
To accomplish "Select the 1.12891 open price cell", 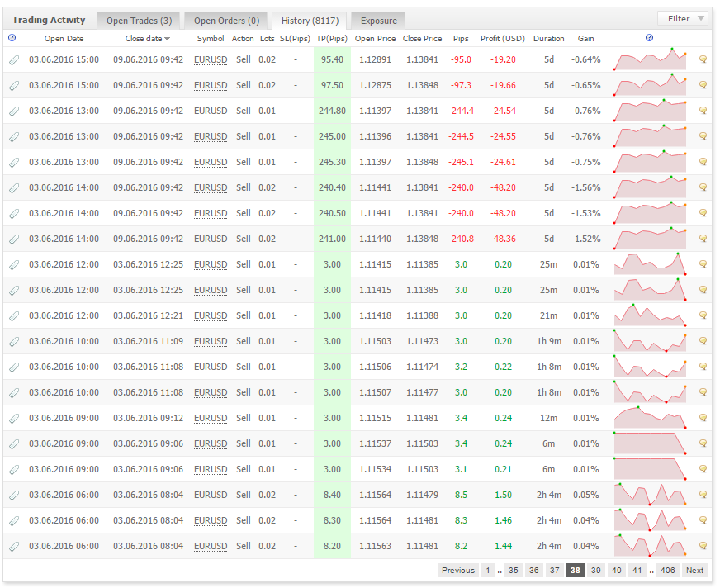I will [x=375, y=59].
